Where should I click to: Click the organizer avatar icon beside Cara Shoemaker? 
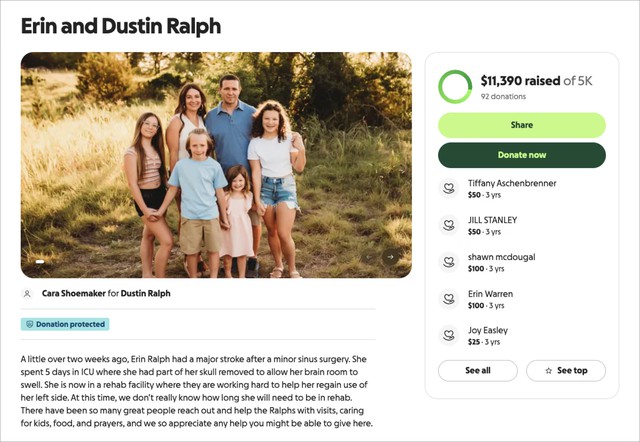27,294
